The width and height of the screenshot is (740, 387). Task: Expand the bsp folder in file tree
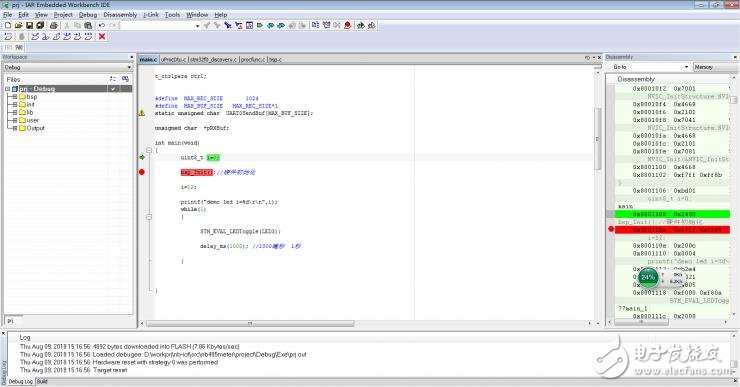click(15, 97)
